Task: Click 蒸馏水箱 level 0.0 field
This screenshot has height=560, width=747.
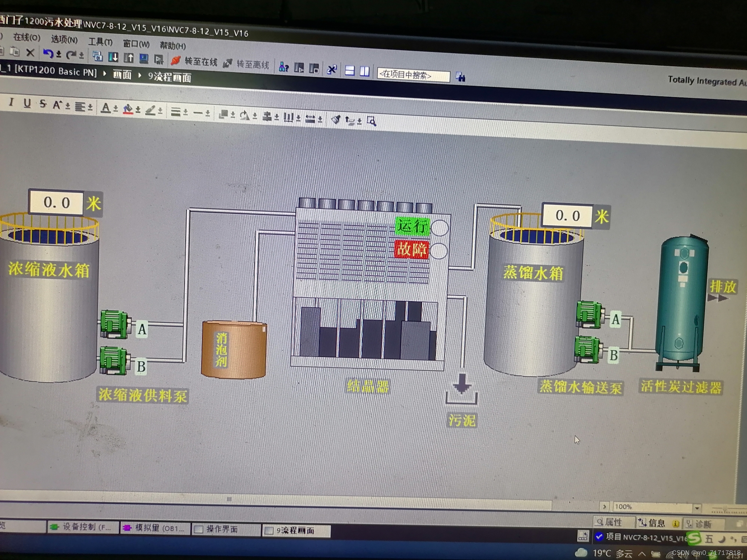Action: (567, 215)
